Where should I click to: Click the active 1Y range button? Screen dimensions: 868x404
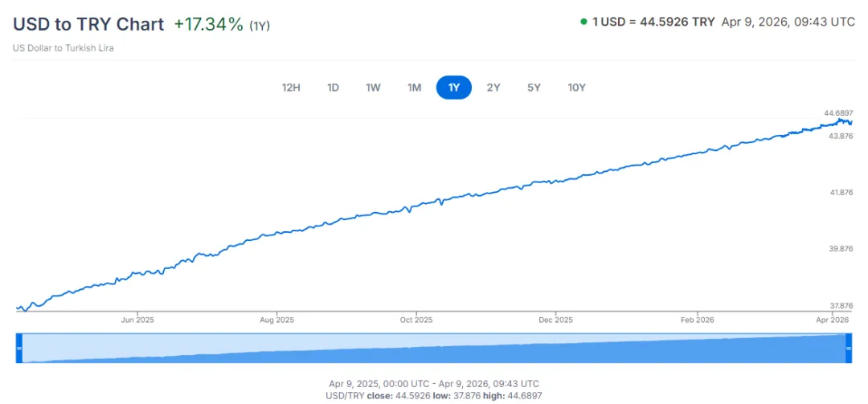coord(454,88)
